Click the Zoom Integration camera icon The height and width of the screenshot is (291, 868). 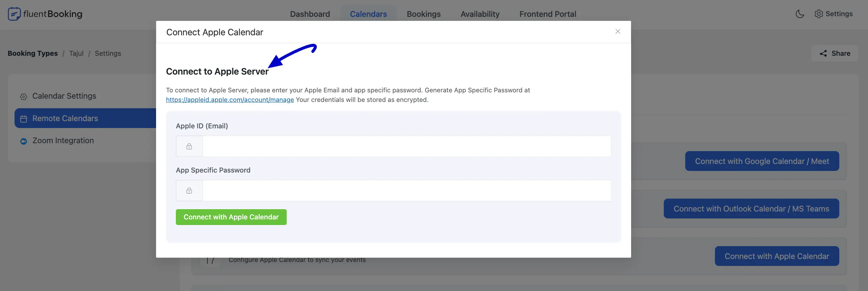[23, 141]
